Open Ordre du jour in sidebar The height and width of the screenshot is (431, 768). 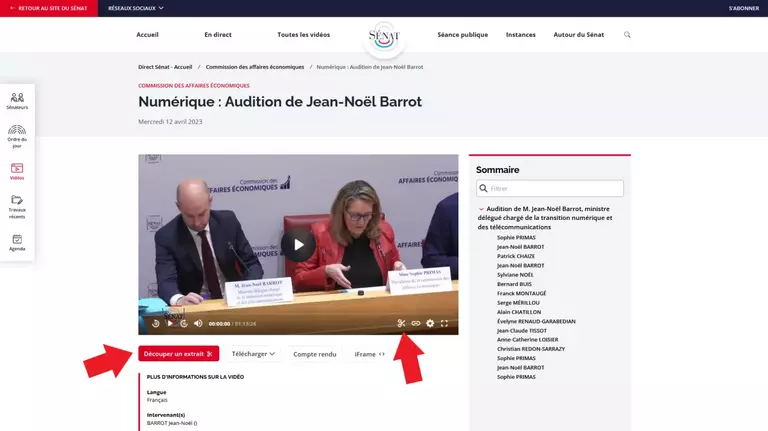17,135
